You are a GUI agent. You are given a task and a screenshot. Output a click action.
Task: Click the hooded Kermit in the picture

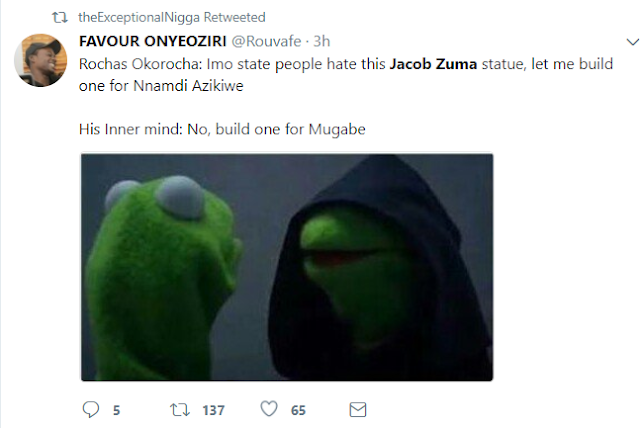[x=380, y=267]
